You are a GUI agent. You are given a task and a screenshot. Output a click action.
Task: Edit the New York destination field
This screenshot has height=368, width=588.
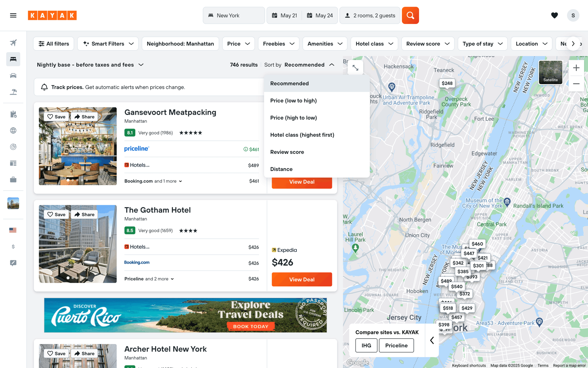234,15
